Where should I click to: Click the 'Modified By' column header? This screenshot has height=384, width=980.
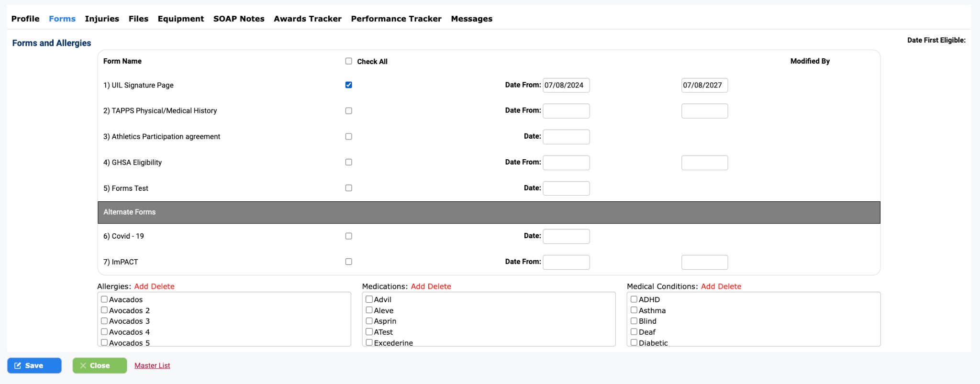[x=810, y=61]
